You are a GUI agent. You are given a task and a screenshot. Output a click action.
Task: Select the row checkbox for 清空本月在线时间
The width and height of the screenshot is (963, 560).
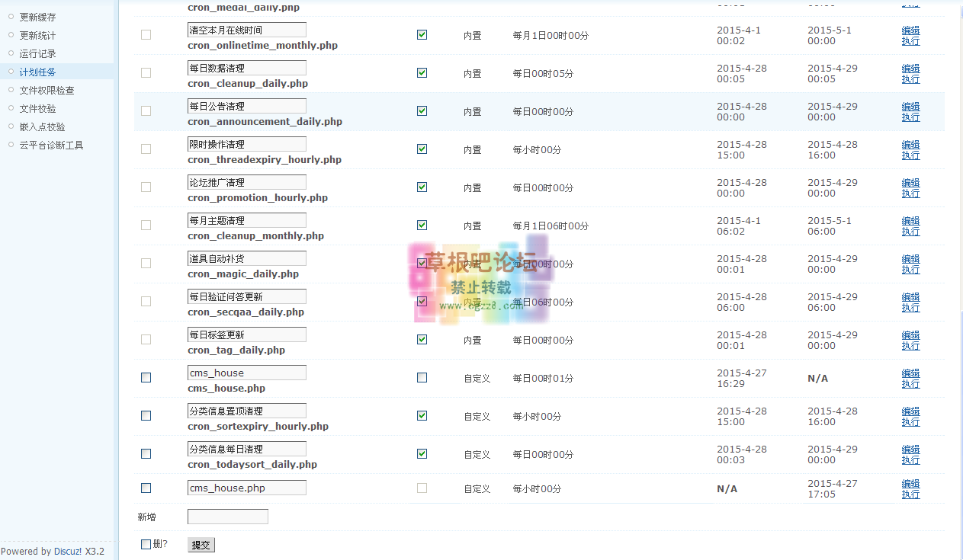click(x=146, y=34)
